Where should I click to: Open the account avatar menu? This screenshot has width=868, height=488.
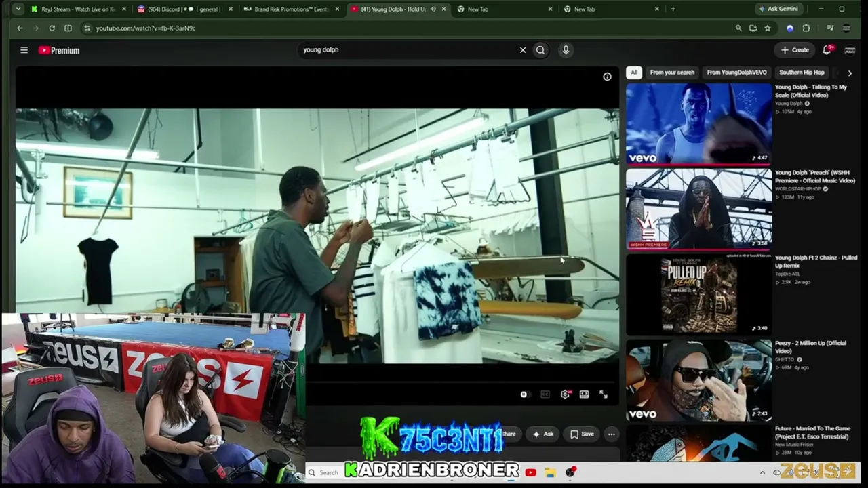coord(850,50)
